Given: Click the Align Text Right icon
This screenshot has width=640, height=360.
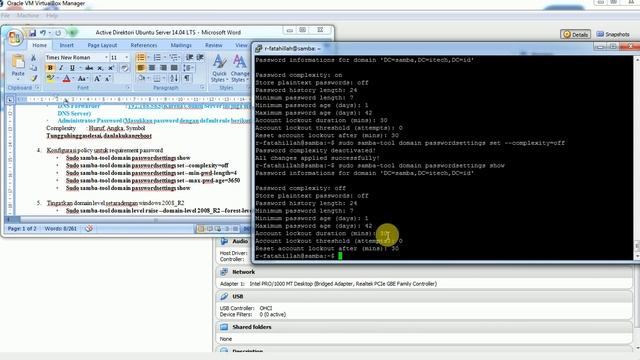Looking at the screenshot, I should point(163,68).
